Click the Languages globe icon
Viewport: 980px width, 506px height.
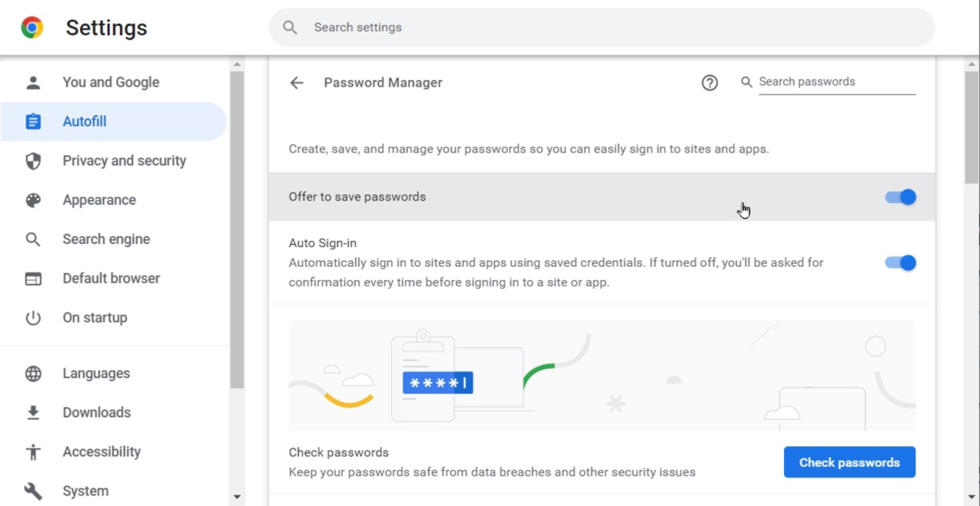coord(33,373)
